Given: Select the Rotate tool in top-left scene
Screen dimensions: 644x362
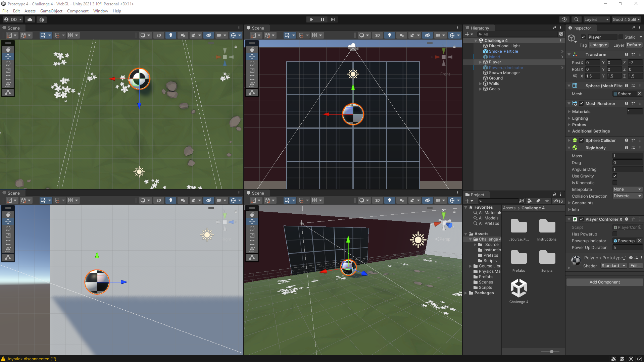Looking at the screenshot, I should pos(8,63).
